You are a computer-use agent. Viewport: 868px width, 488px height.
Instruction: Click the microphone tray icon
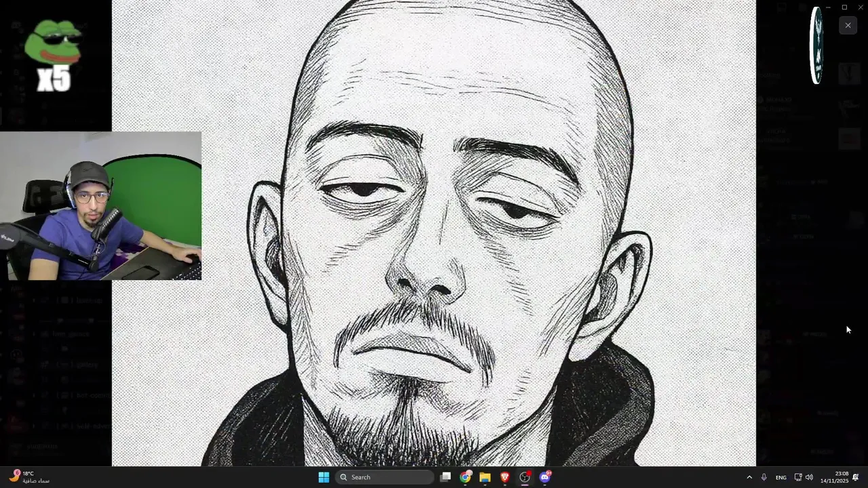point(764,477)
